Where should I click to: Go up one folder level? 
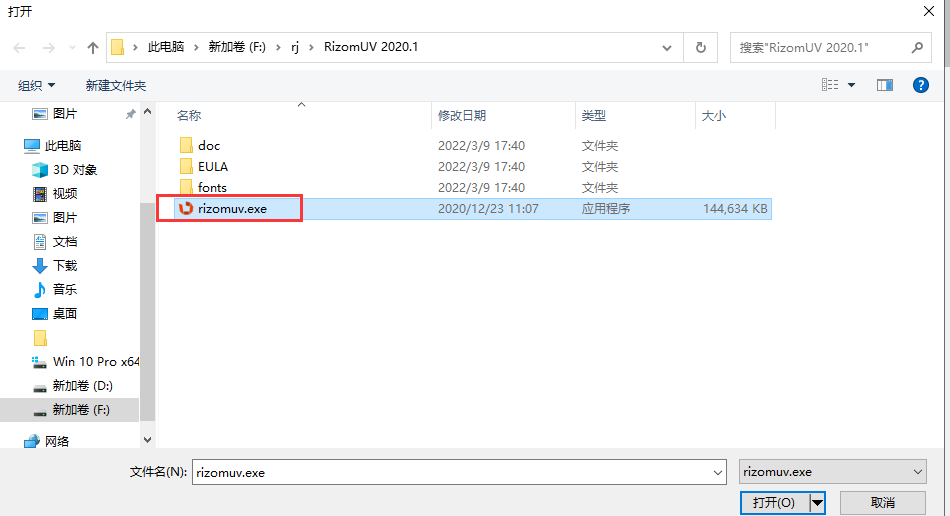(93, 47)
